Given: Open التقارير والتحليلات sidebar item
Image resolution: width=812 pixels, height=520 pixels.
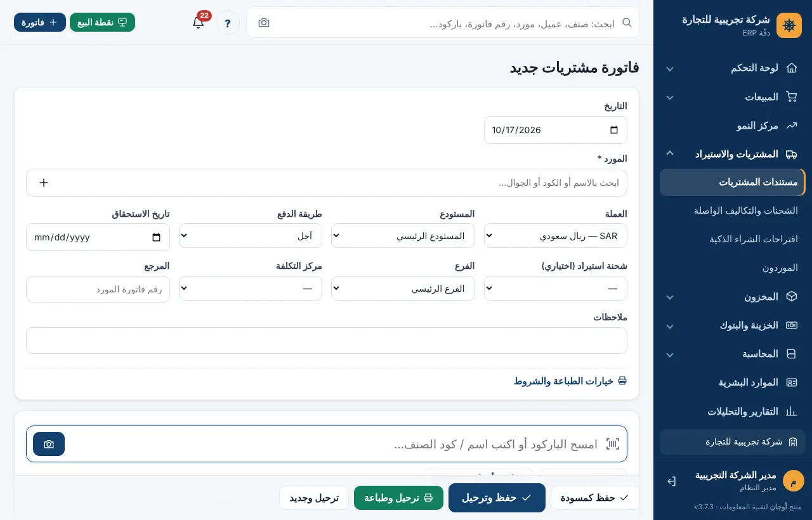Looking at the screenshot, I should tap(733, 412).
